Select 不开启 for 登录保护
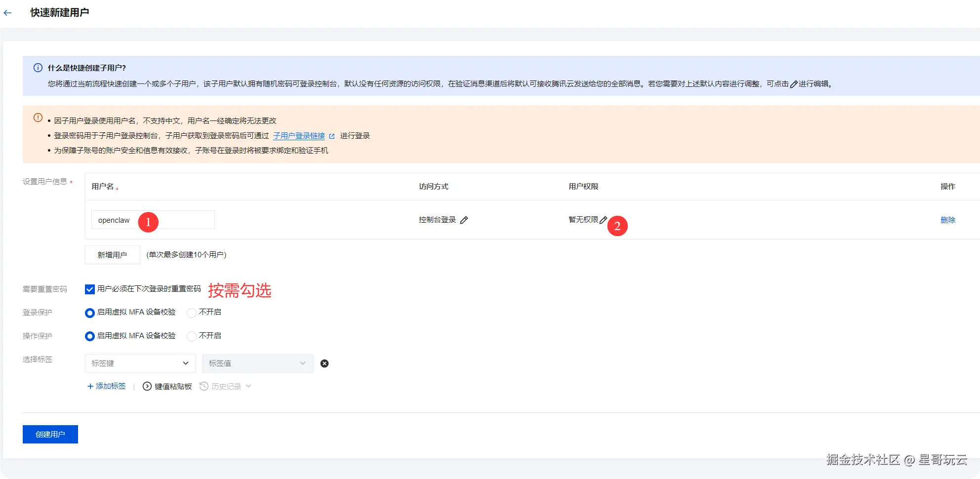 coord(192,313)
